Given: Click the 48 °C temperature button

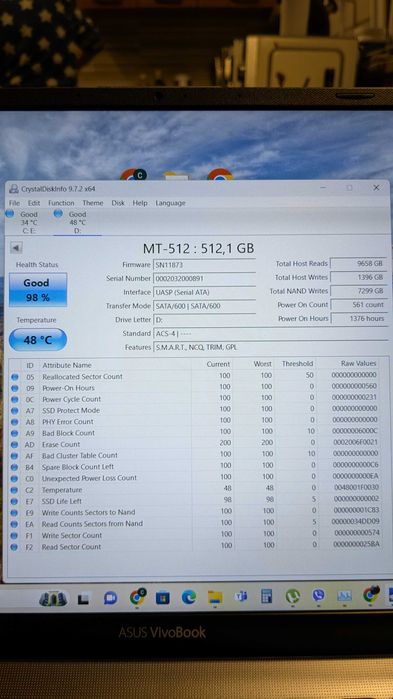Looking at the screenshot, I should tap(38, 340).
